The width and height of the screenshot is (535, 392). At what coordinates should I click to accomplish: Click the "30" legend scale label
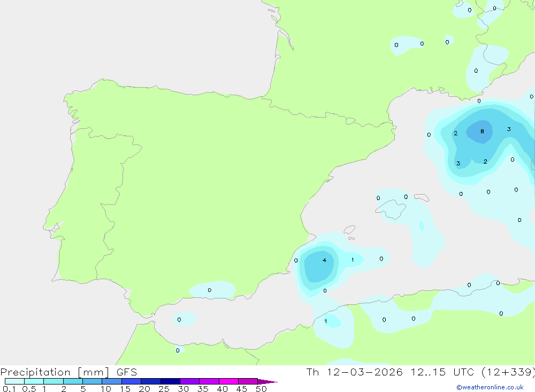183,389
